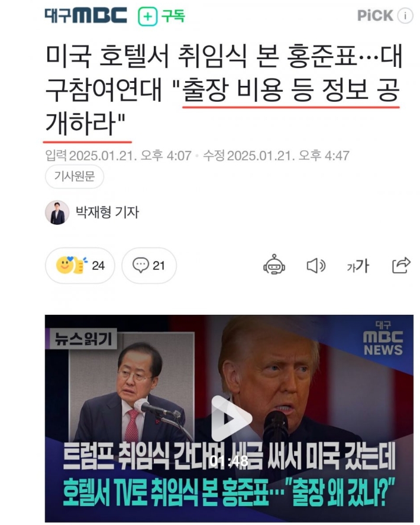The width and height of the screenshot is (420, 525).
Task: Share the article with share icon
Action: pyautogui.click(x=401, y=265)
